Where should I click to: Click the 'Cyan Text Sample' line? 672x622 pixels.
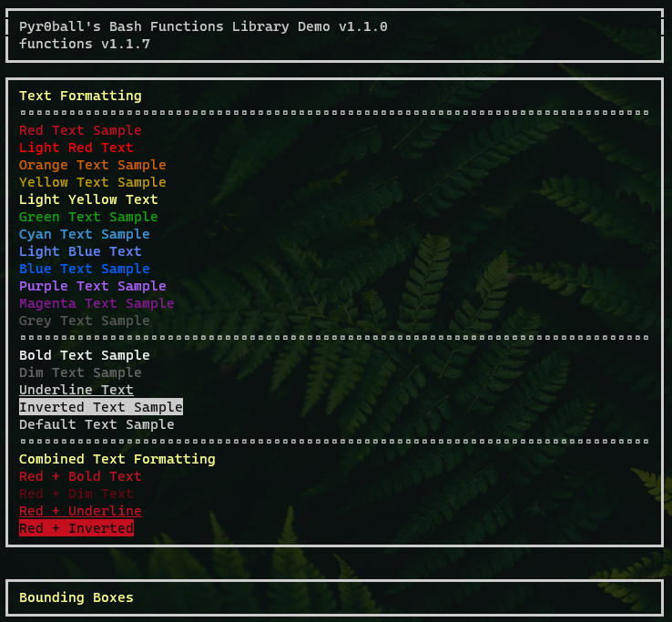(x=85, y=234)
